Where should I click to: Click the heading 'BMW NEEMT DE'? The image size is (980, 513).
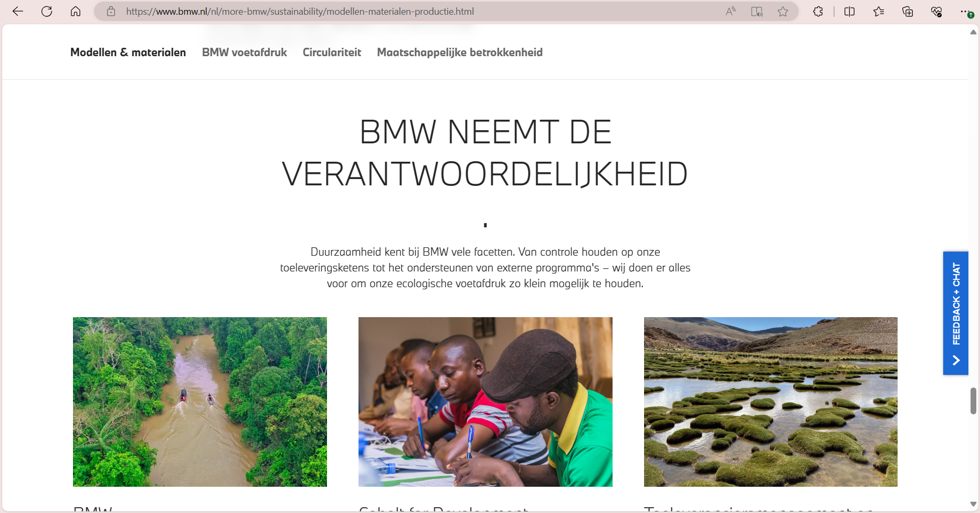tap(486, 132)
